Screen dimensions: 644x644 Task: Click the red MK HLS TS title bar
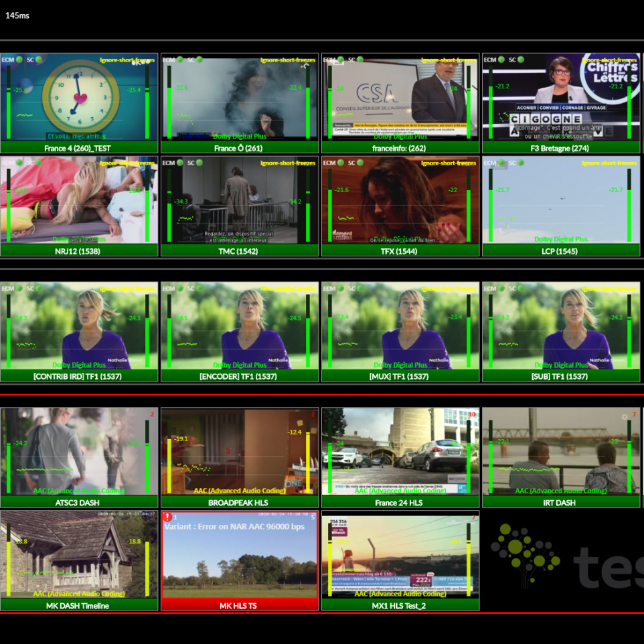(240, 606)
